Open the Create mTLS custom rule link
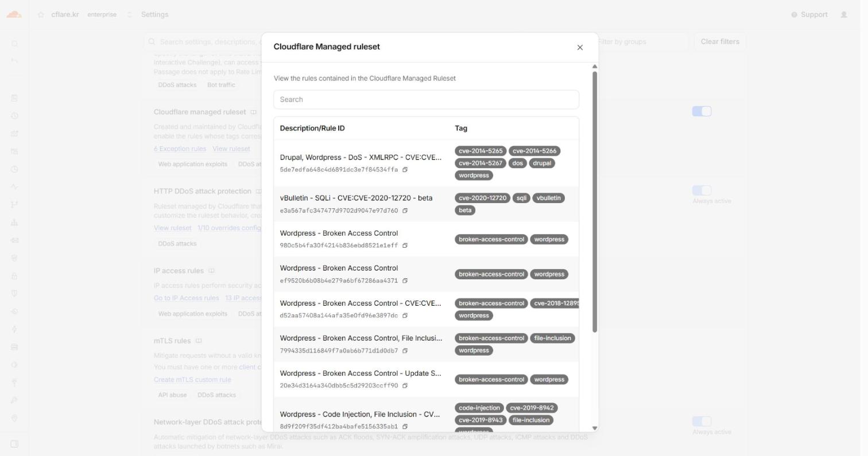Viewport: 868px width, 456px height. pos(192,380)
